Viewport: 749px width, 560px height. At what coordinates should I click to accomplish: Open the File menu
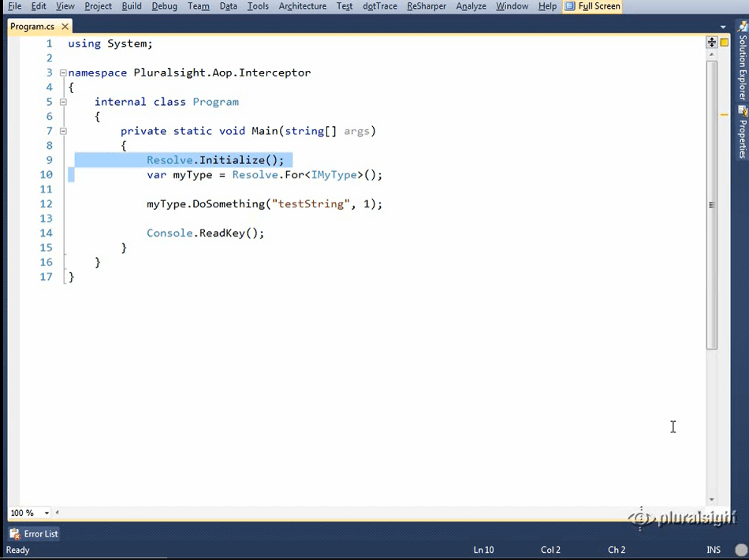15,6
